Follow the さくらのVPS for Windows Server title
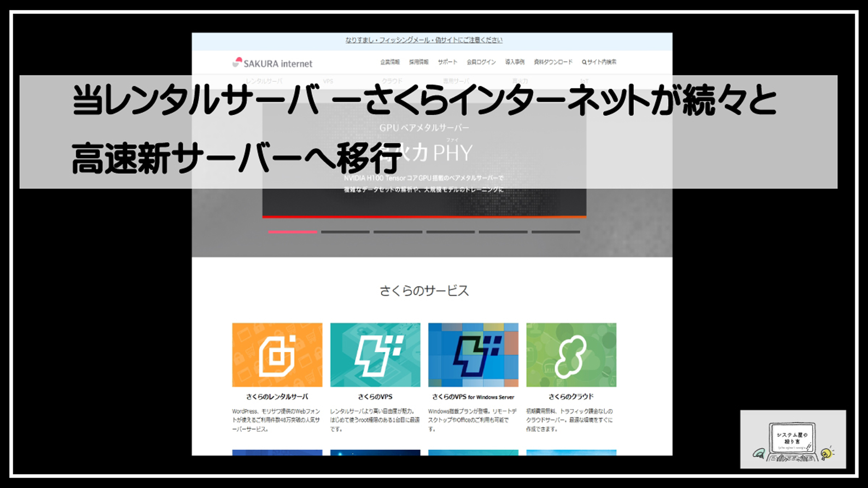The height and width of the screenshot is (488, 868). (473, 397)
